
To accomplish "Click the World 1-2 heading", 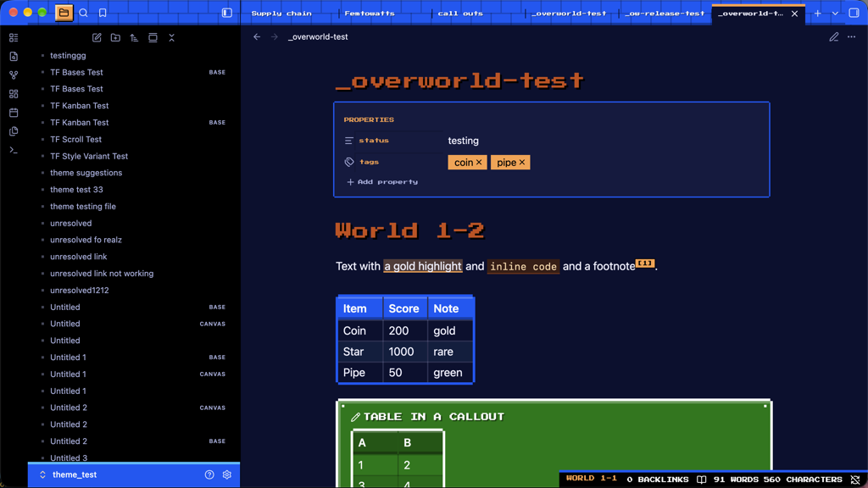I will [409, 230].
